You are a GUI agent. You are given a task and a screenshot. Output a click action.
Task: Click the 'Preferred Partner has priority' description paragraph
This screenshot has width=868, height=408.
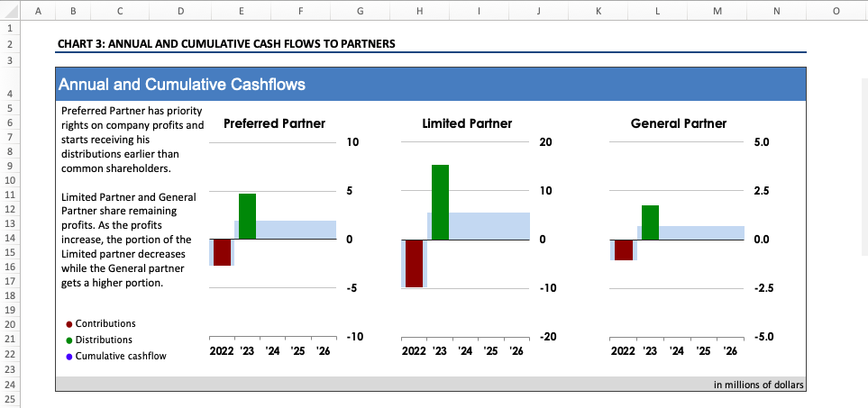click(x=132, y=140)
